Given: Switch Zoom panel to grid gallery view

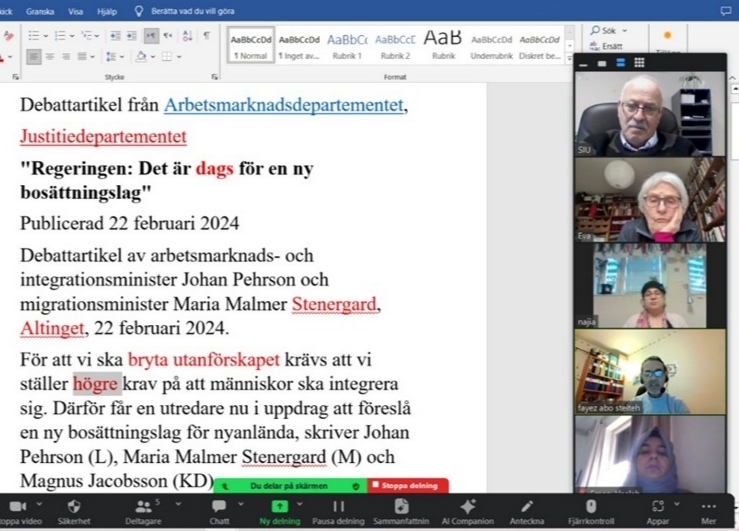Looking at the screenshot, I should click(x=639, y=63).
